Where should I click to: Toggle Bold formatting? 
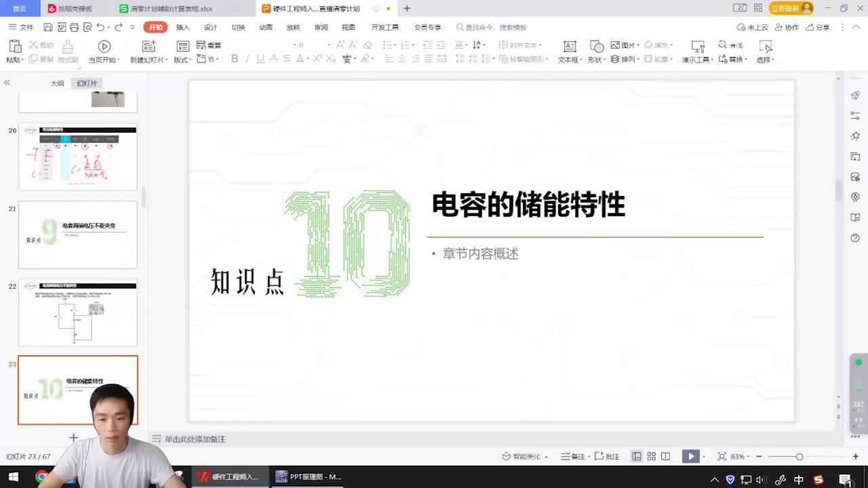[x=235, y=59]
